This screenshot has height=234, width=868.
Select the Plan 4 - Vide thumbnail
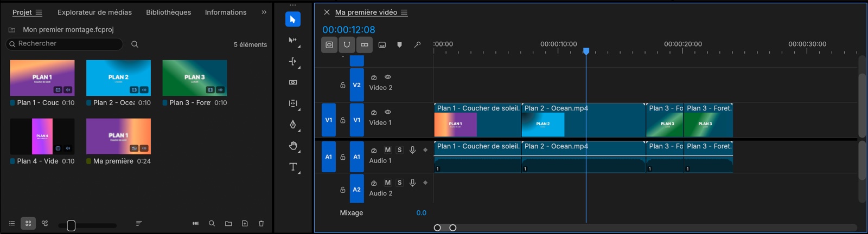pyautogui.click(x=42, y=136)
